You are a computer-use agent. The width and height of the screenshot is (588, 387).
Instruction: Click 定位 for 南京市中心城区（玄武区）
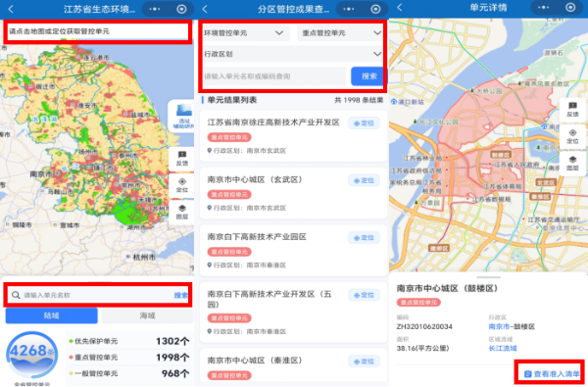[x=365, y=180]
